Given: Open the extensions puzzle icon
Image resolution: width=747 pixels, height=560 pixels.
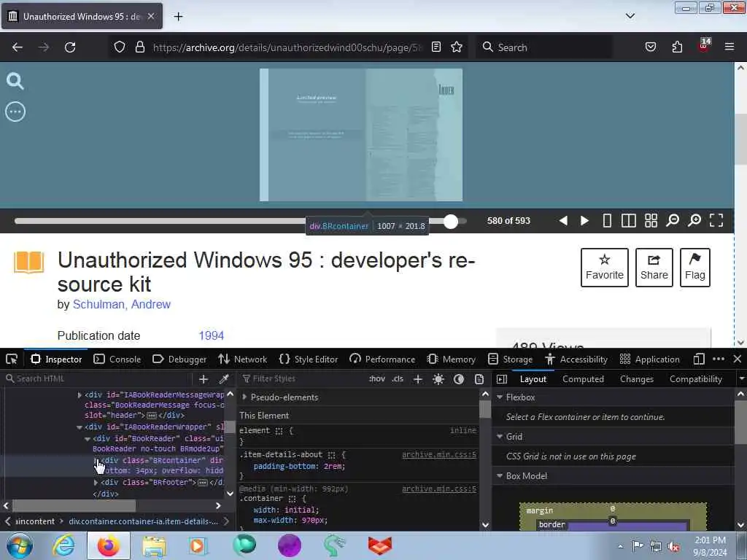Looking at the screenshot, I should pos(677,47).
